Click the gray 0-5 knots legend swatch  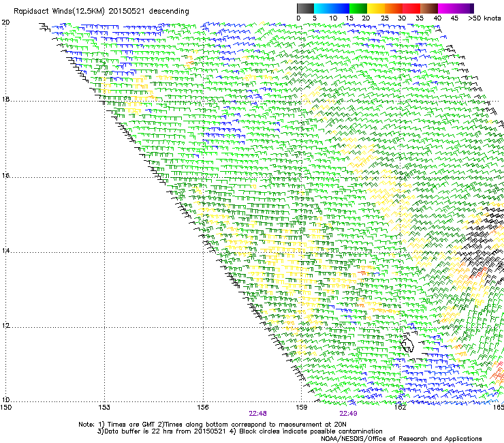305,8
